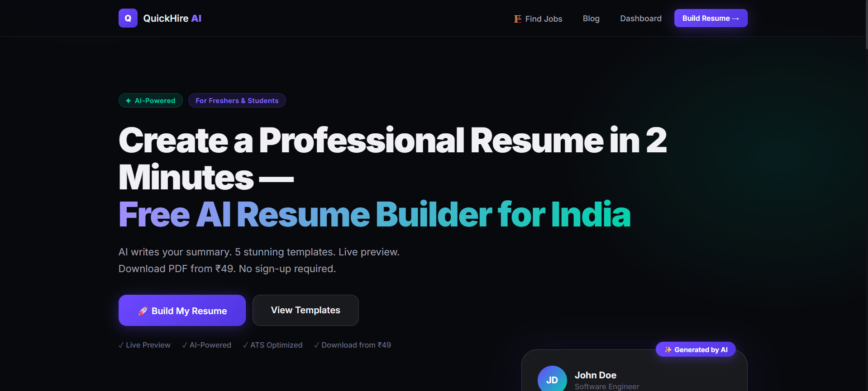This screenshot has width=868, height=391.
Task: Click the QuickHire Q logo icon
Action: click(x=128, y=18)
